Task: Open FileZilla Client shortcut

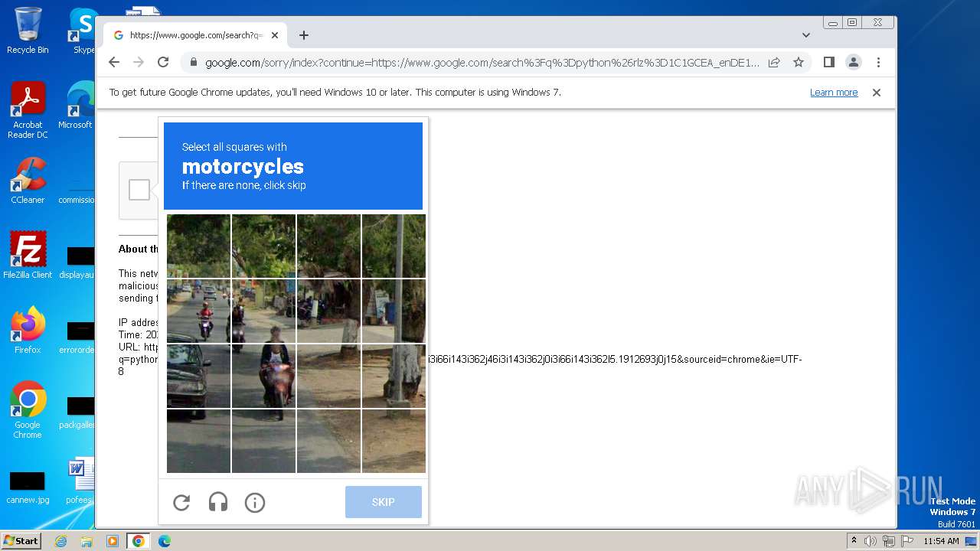Action: pyautogui.click(x=28, y=256)
